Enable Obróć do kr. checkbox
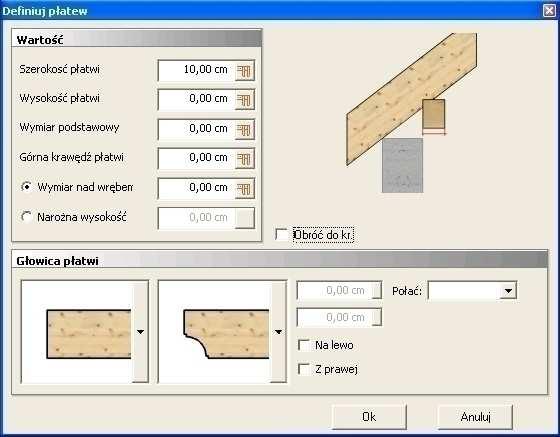 281,235
